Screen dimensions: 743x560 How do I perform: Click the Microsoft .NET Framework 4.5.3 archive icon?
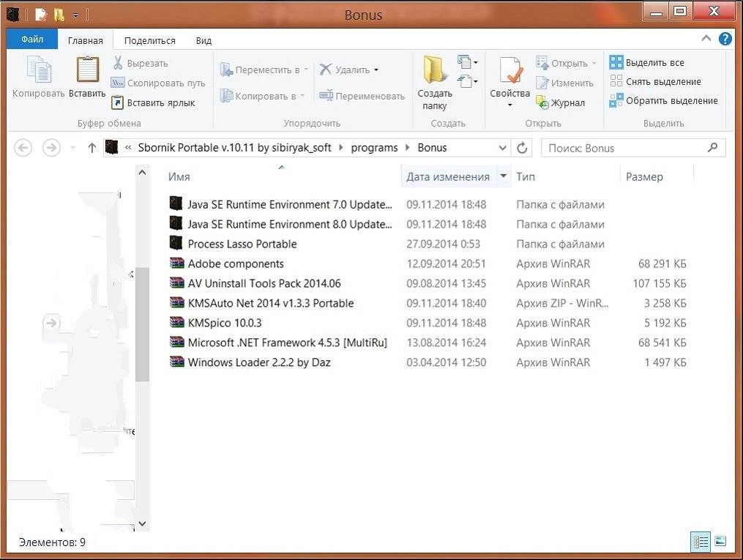pyautogui.click(x=176, y=342)
